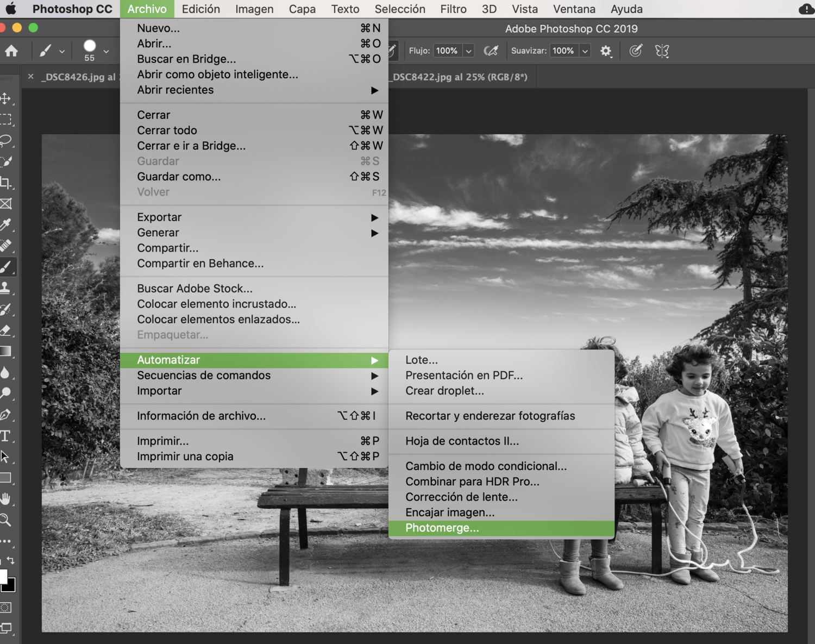Expand the Generar submenu
The image size is (815, 644).
(254, 233)
